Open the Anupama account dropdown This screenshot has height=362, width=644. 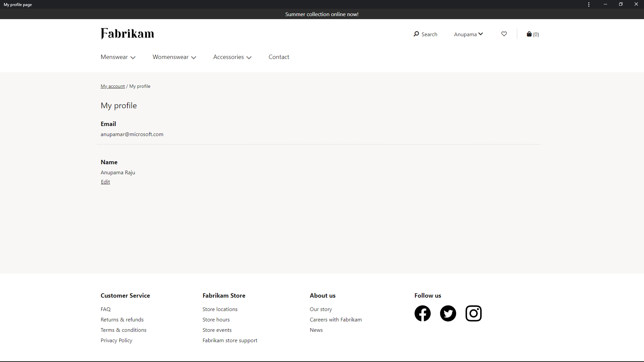[x=468, y=34]
